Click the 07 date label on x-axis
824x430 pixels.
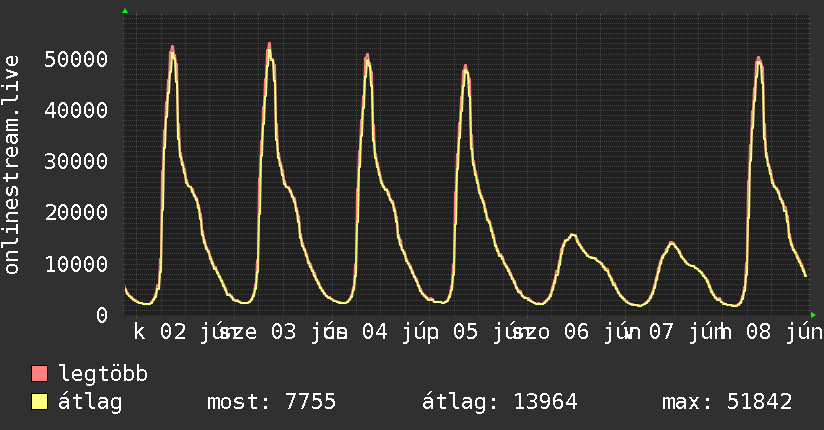click(x=661, y=332)
